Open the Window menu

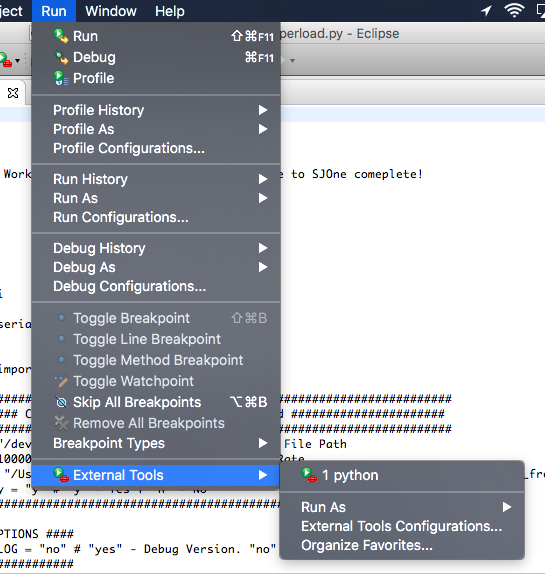point(111,11)
